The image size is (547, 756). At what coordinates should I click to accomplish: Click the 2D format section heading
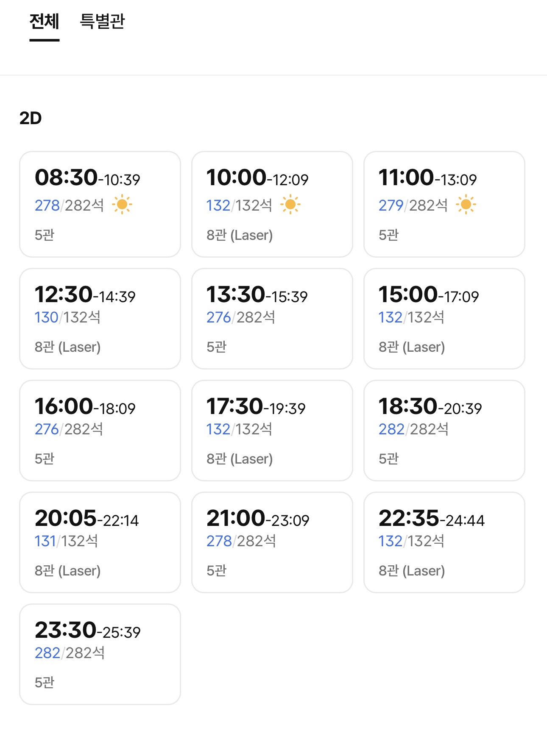click(x=31, y=118)
